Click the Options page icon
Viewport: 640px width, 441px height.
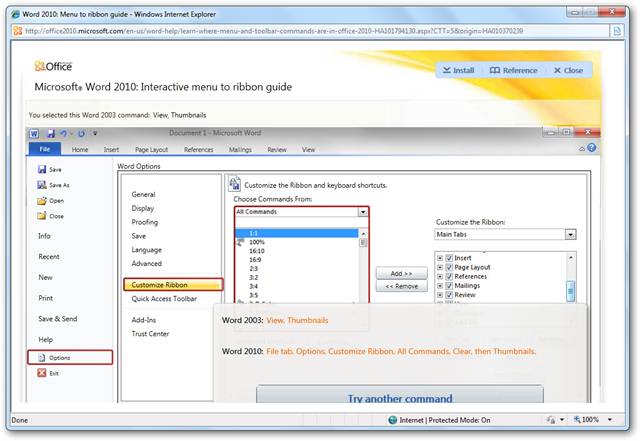(x=42, y=358)
